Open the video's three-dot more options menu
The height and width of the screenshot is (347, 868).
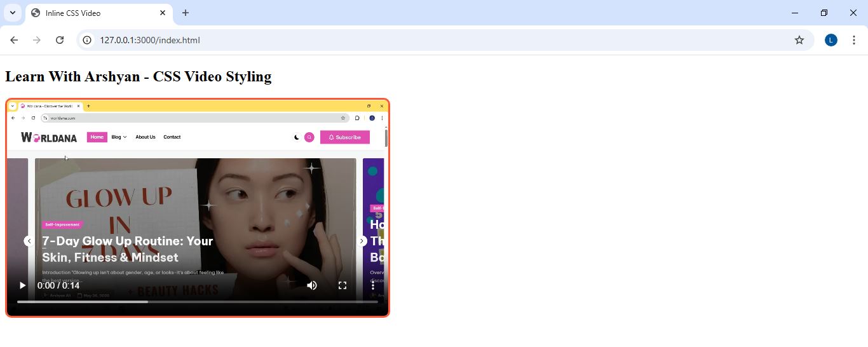tap(373, 285)
